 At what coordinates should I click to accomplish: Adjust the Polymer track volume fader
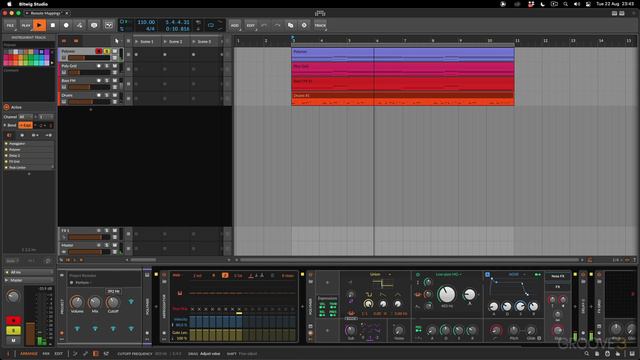[x=89, y=58]
